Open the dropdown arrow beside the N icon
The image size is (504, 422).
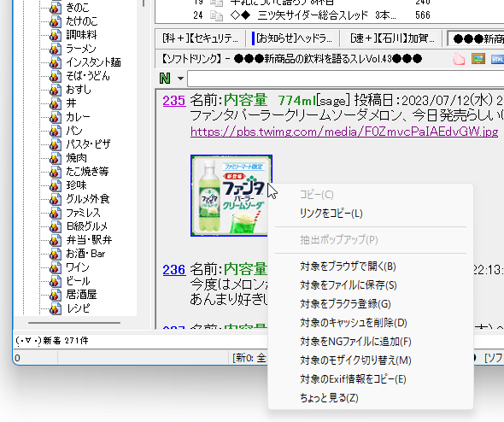pyautogui.click(x=180, y=79)
